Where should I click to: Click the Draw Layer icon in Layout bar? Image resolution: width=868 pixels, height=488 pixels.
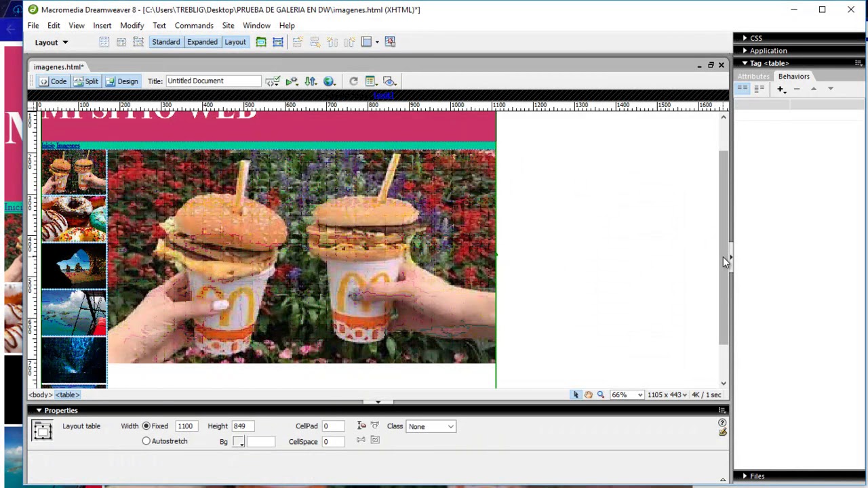coord(138,42)
